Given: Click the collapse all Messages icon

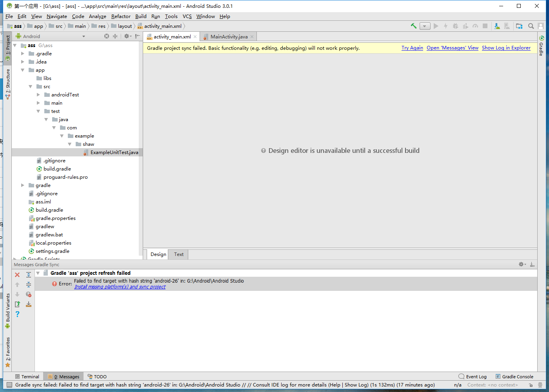Looking at the screenshot, I should click(29, 285).
